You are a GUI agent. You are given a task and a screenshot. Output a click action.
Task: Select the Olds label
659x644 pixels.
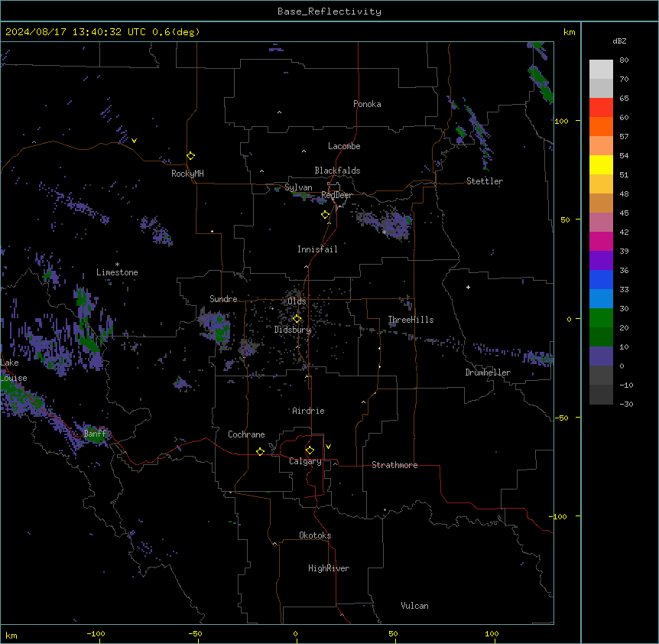tap(297, 301)
